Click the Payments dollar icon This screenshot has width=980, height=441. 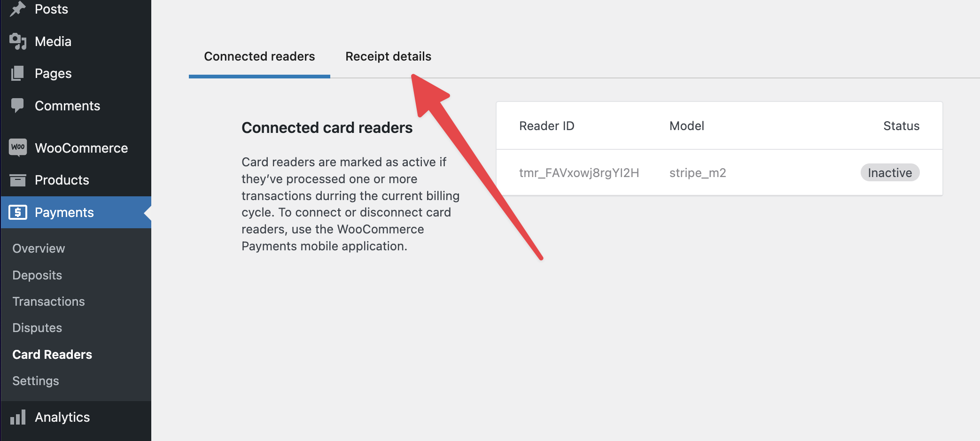18,212
